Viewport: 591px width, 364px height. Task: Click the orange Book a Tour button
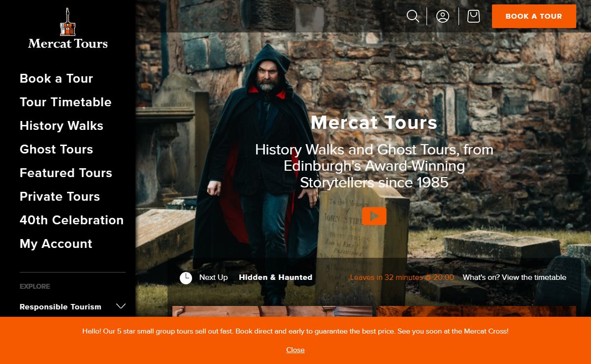tap(534, 16)
